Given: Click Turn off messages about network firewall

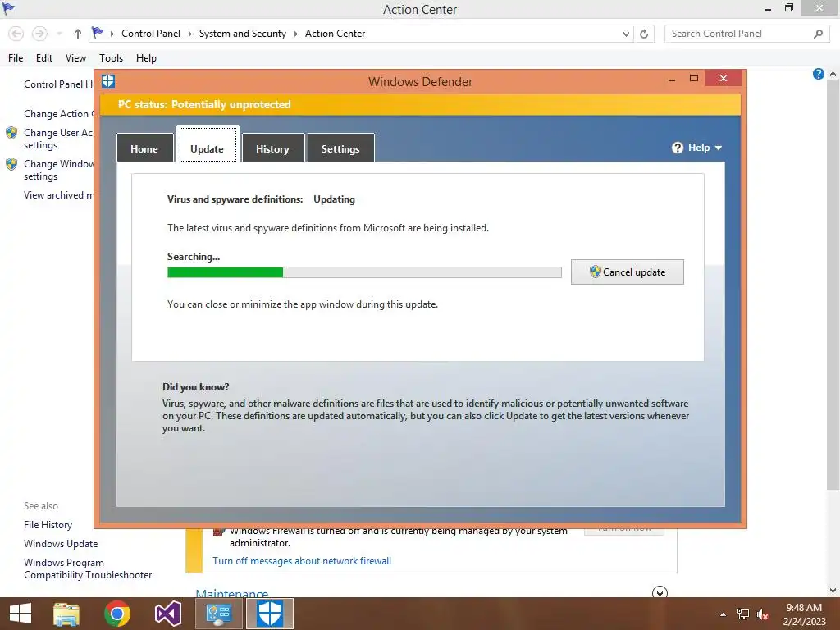Looking at the screenshot, I should click(302, 561).
